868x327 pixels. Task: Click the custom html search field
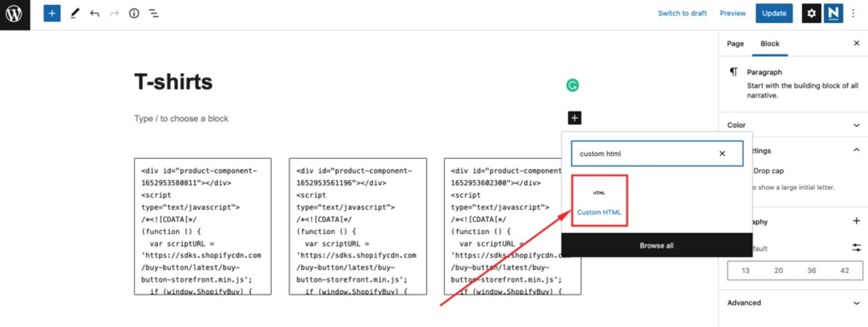[642, 154]
